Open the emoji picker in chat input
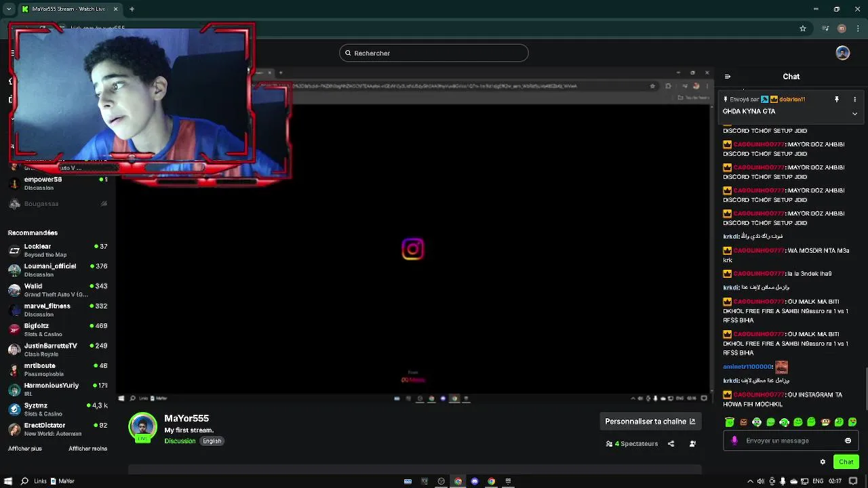 pos(848,441)
